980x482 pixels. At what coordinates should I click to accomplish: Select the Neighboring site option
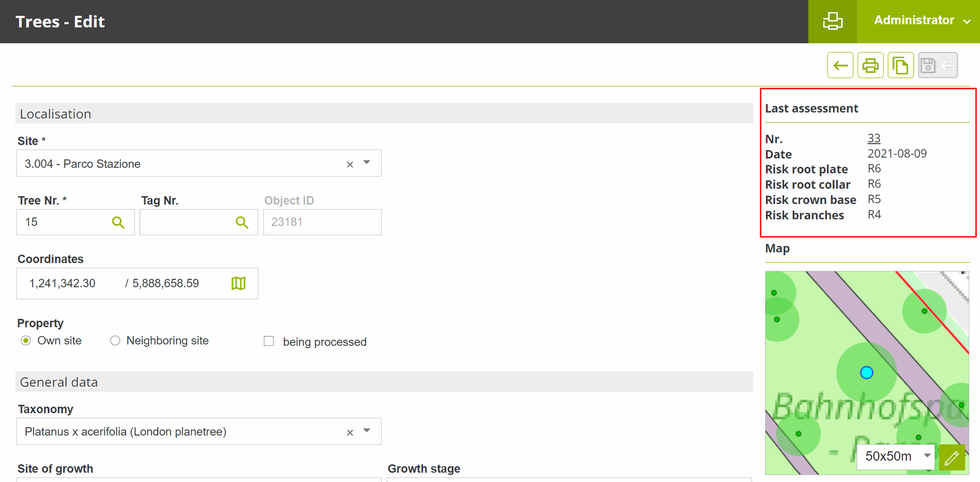point(115,341)
